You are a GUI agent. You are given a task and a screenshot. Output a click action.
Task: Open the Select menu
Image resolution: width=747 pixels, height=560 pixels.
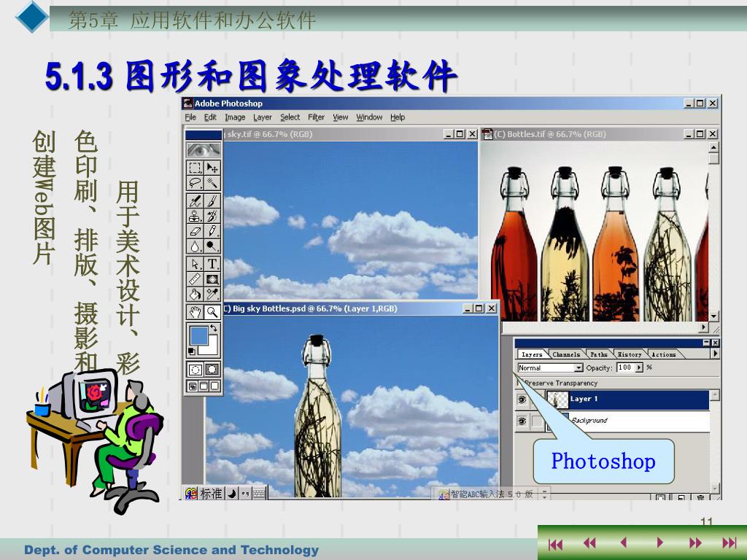[x=290, y=117]
